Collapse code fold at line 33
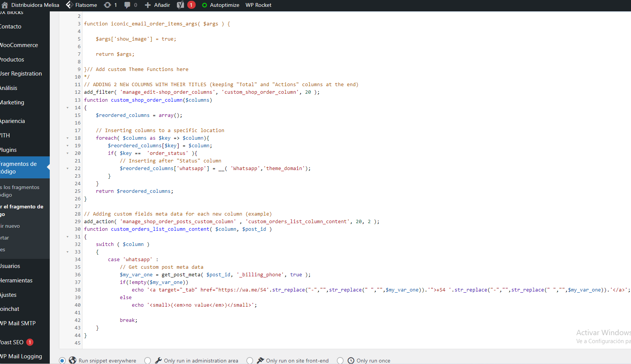The image size is (631, 364). (x=68, y=252)
